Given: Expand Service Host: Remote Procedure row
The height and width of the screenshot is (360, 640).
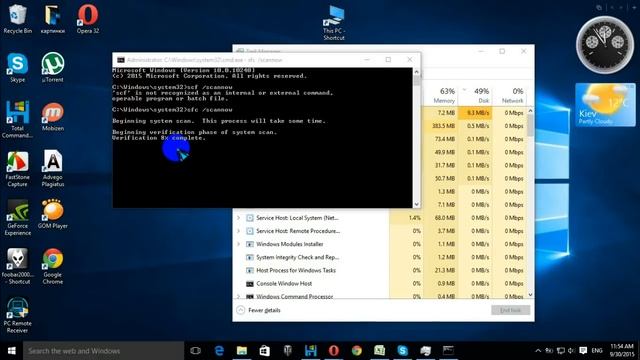Looking at the screenshot, I should coord(239,231).
